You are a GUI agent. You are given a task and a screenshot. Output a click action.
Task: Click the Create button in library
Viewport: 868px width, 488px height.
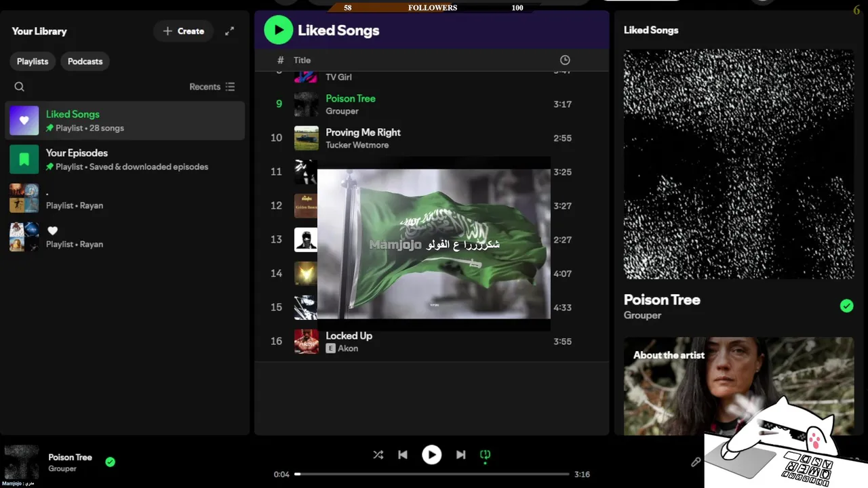pos(183,31)
